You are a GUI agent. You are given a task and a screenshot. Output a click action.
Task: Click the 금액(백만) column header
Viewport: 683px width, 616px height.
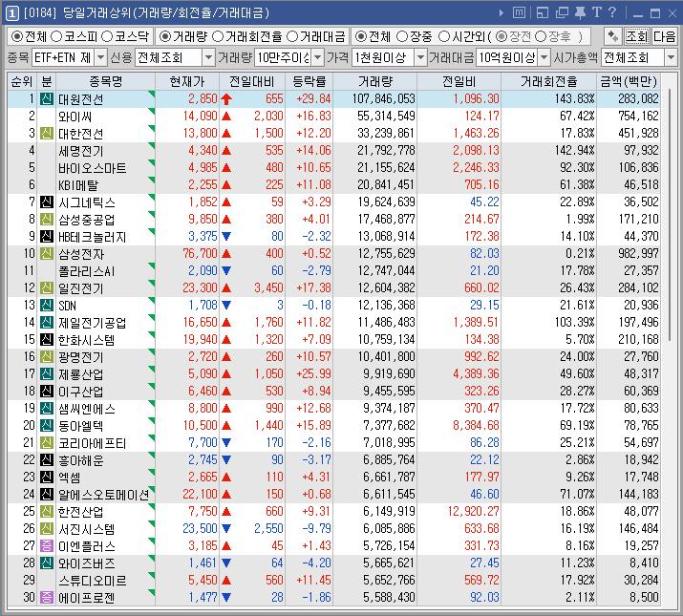pyautogui.click(x=629, y=81)
